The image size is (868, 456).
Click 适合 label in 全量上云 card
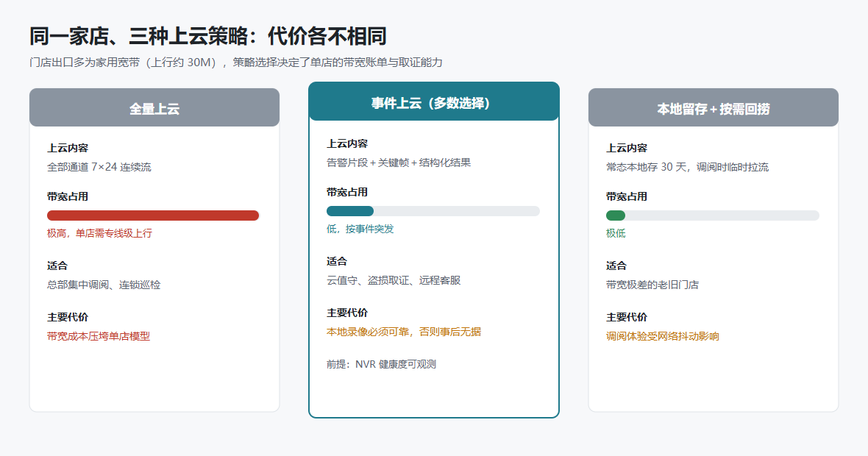coord(57,266)
